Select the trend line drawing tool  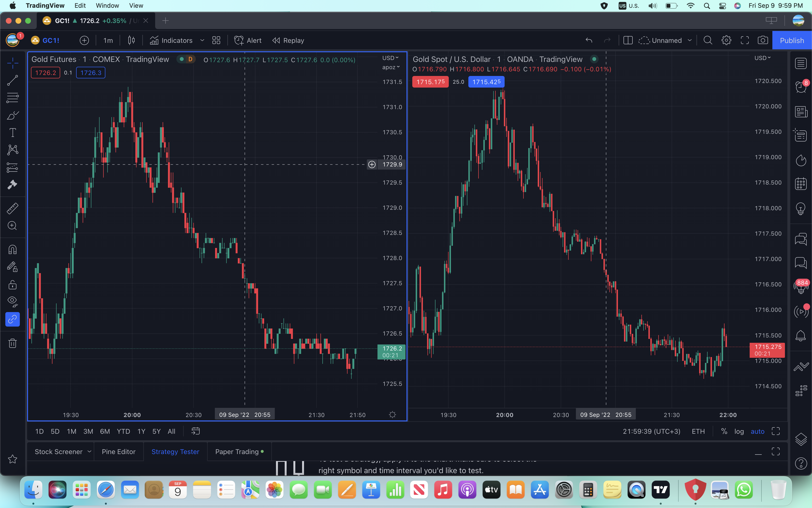point(12,80)
